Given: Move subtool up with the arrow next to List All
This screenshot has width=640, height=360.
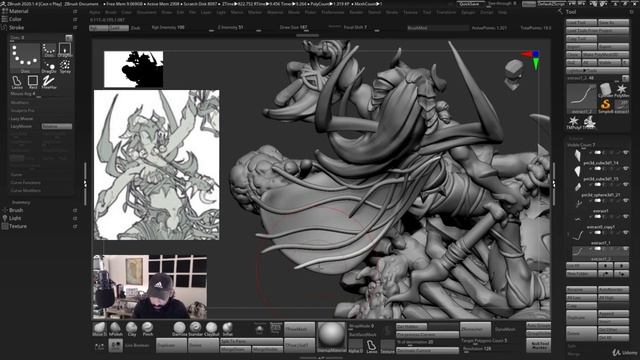Looking at the screenshot, I should tap(605, 265).
